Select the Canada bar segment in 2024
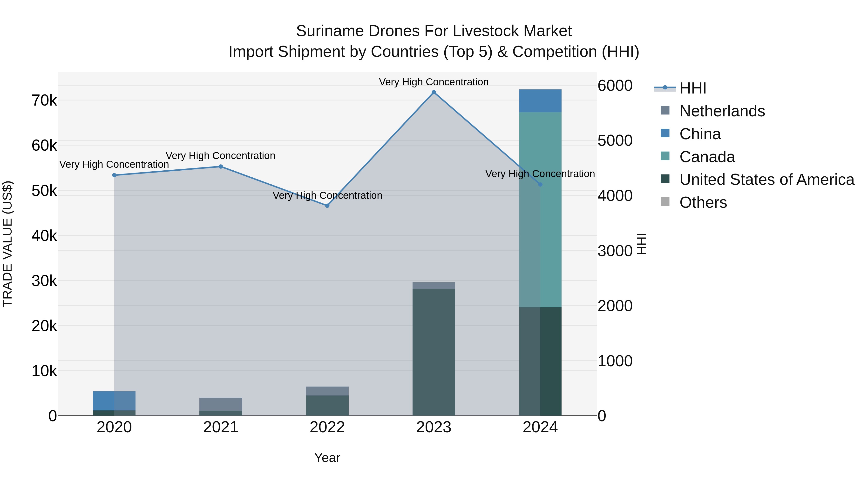 [540, 209]
